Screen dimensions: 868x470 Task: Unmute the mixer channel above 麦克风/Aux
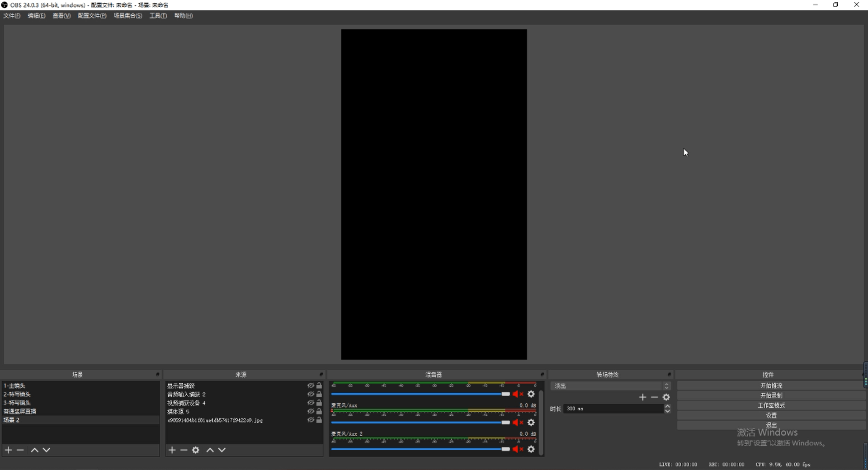point(518,394)
